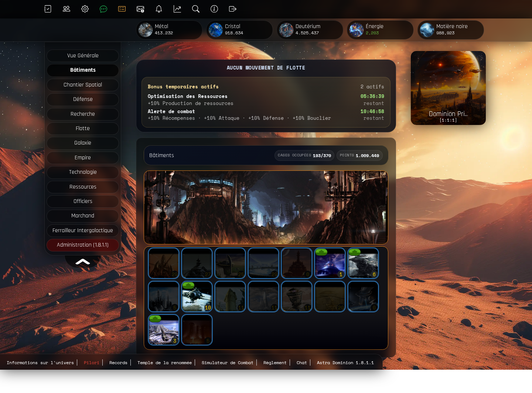Open the players/alliance group icon
Screen dimensions: 532x393
click(66, 9)
